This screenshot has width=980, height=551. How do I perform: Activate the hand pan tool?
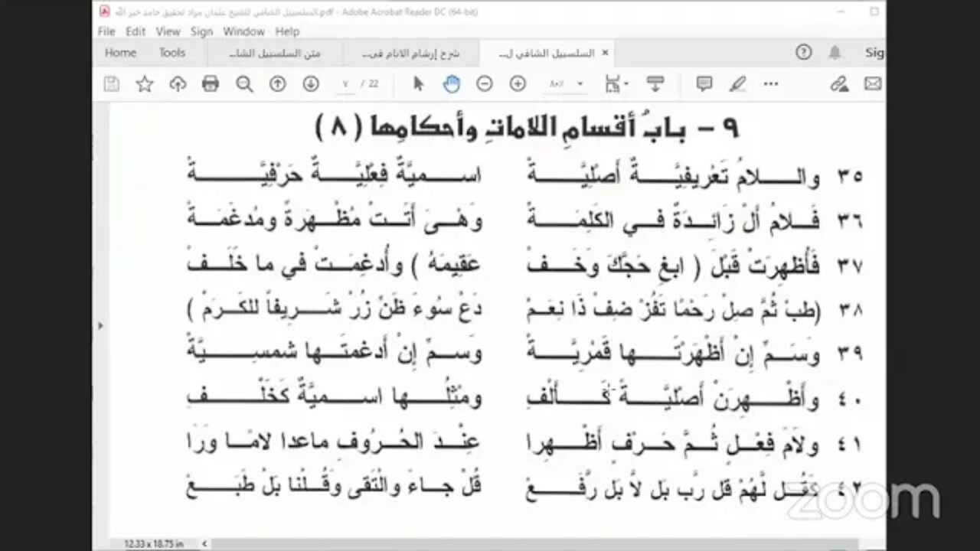tap(452, 84)
